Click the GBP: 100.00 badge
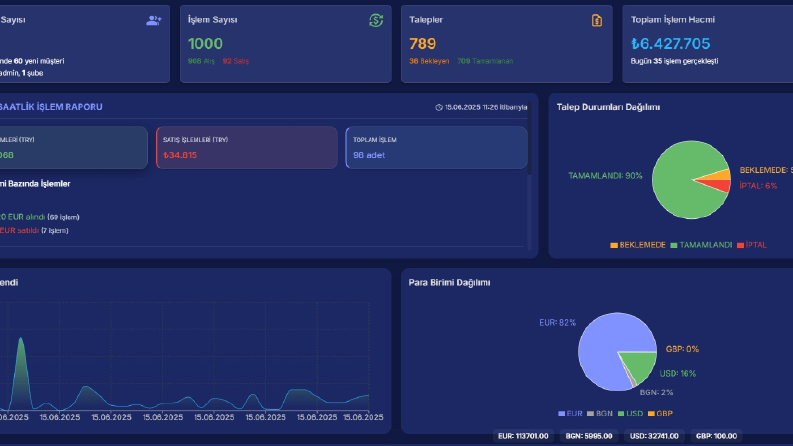Viewport: 793px width, 446px height. coord(716,436)
